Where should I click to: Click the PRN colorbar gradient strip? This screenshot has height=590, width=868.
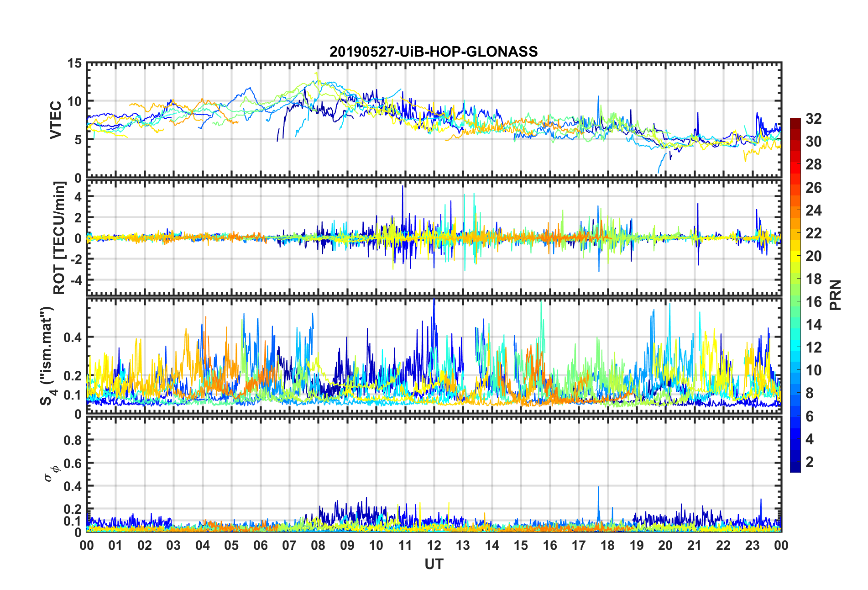[x=795, y=295]
